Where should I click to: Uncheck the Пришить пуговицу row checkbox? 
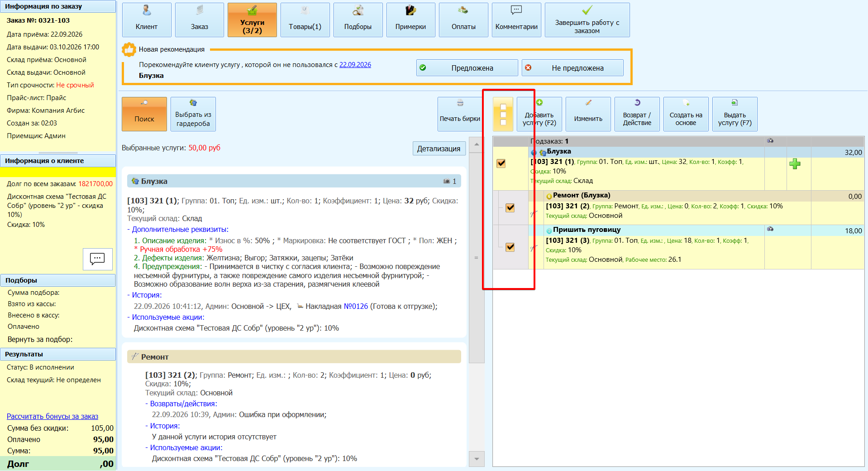tap(510, 247)
